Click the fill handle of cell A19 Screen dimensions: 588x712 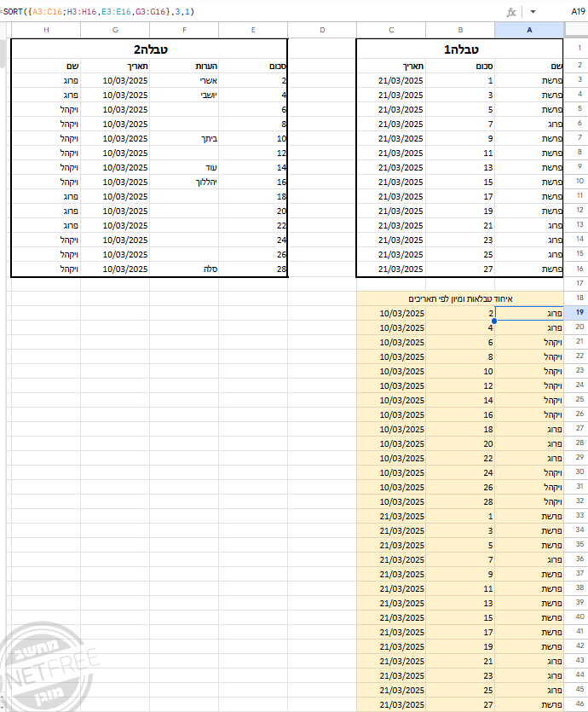click(x=494, y=321)
